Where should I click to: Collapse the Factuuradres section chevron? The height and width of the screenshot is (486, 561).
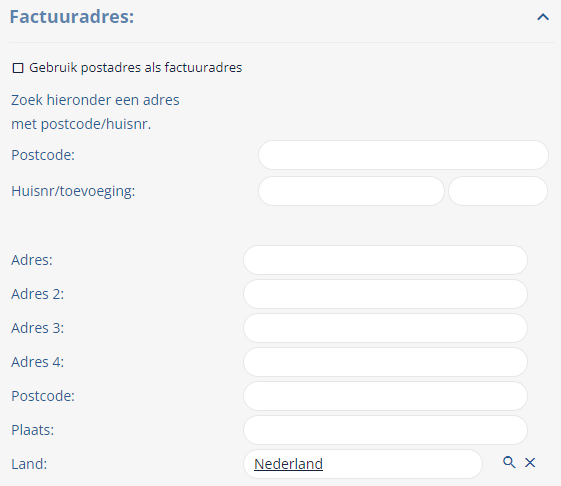pyautogui.click(x=543, y=17)
